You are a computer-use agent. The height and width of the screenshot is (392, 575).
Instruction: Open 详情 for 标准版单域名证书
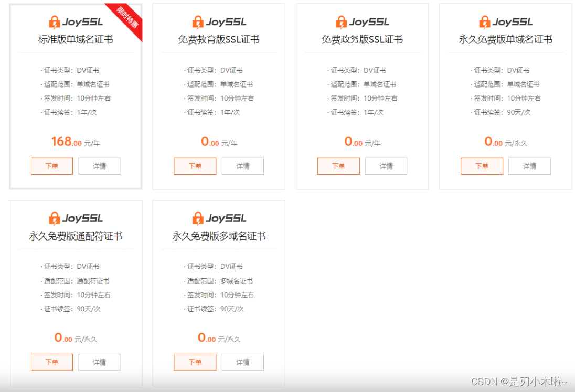[99, 166]
